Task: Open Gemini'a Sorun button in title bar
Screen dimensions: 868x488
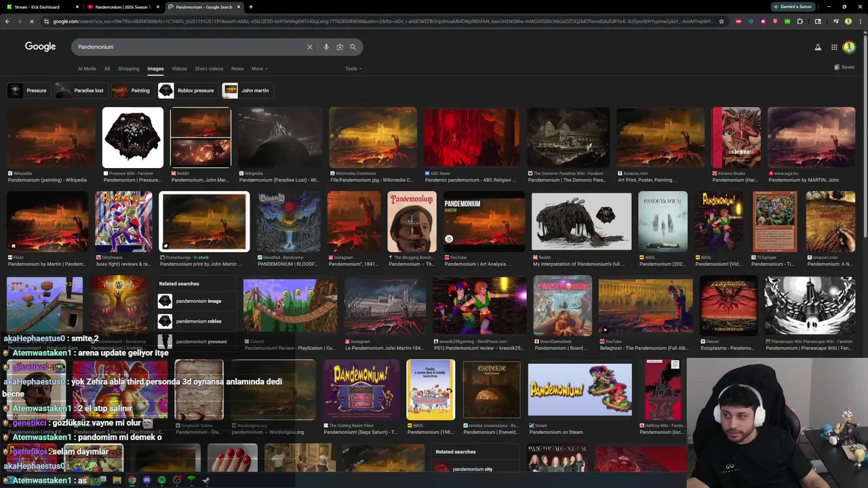Action: tap(793, 7)
